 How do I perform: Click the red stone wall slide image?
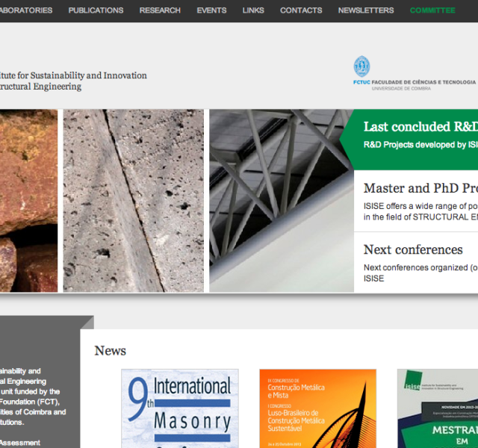(x=28, y=201)
